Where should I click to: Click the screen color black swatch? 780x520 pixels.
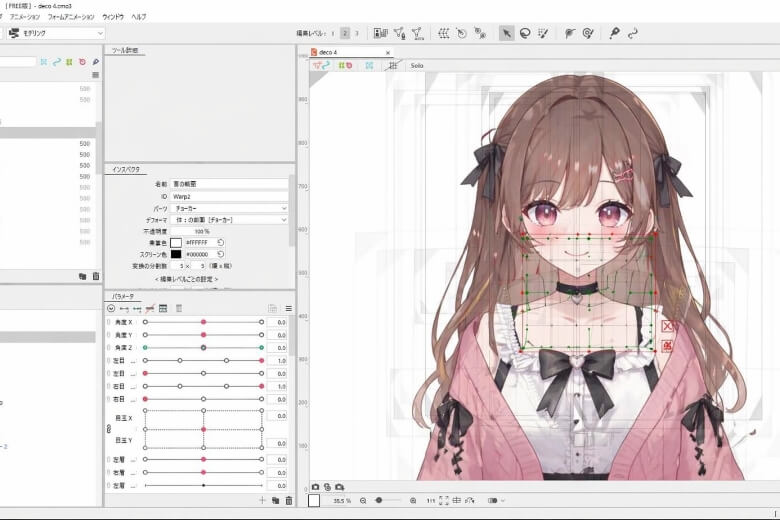click(x=176, y=254)
